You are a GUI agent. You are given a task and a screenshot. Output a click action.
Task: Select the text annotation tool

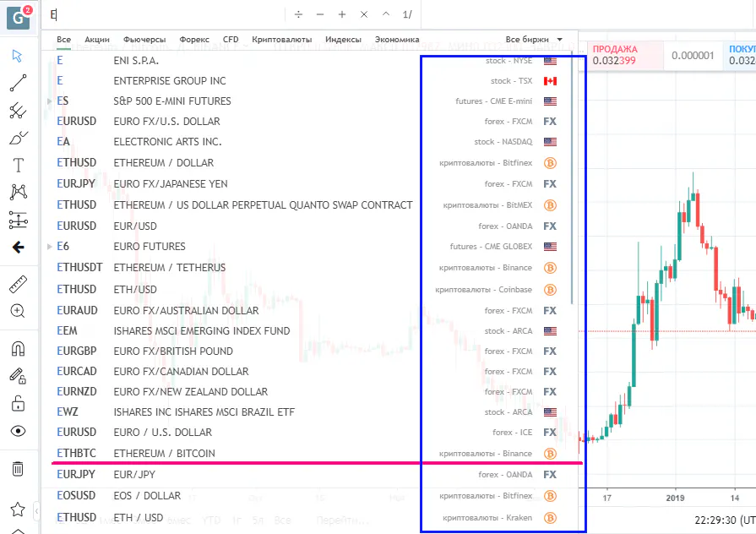click(19, 165)
